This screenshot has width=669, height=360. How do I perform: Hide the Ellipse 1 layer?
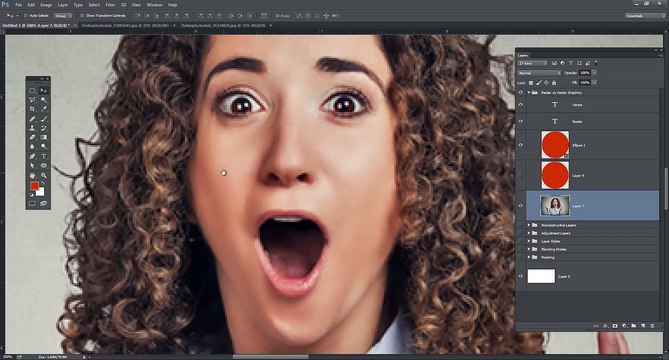(521, 145)
